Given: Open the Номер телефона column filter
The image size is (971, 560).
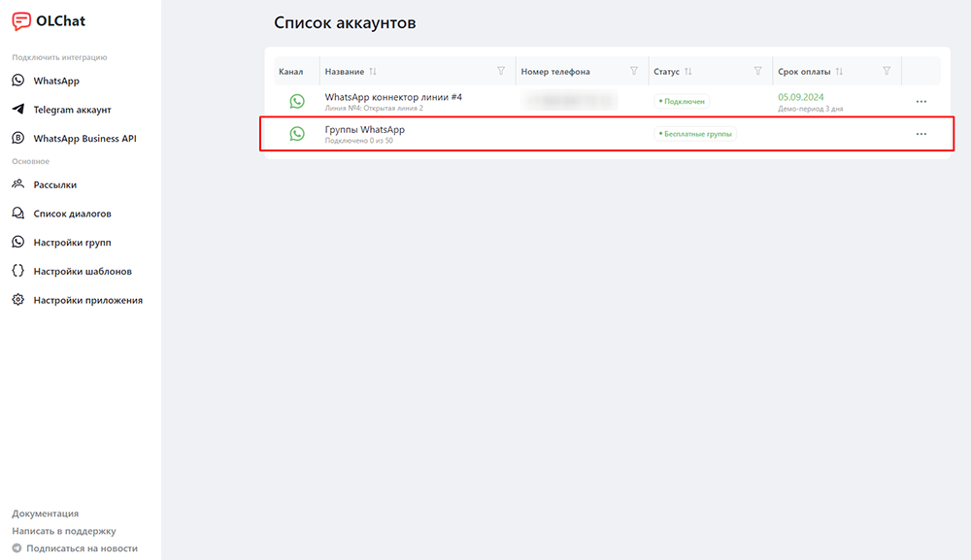Looking at the screenshot, I should point(633,71).
